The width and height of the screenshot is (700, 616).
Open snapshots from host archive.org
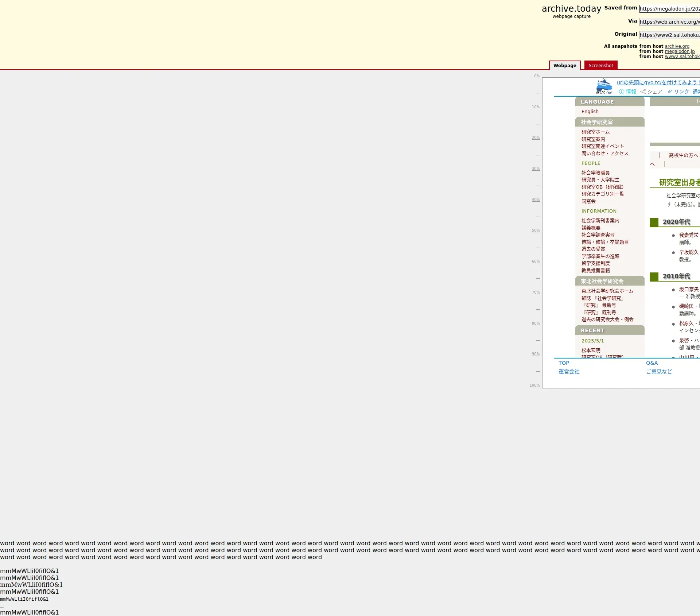click(677, 46)
